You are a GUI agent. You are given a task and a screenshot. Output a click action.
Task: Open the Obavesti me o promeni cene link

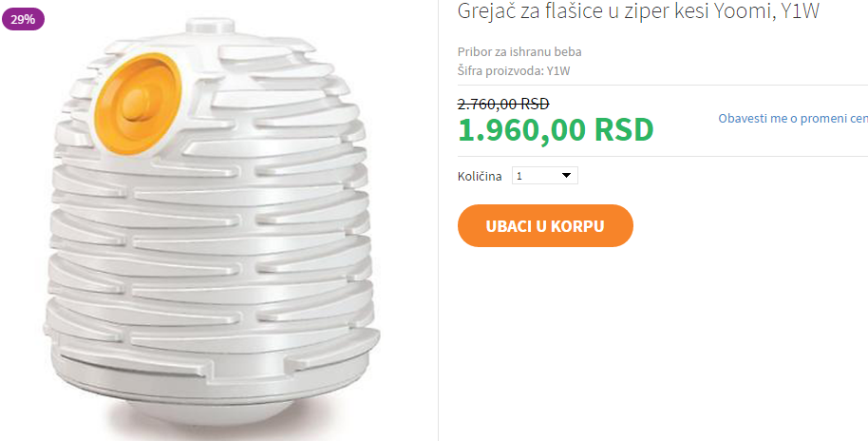[x=793, y=118]
